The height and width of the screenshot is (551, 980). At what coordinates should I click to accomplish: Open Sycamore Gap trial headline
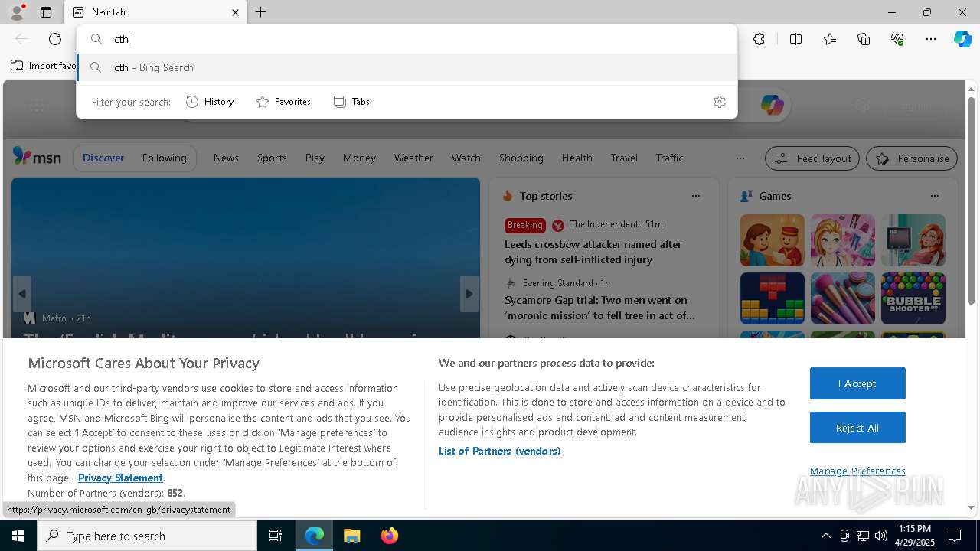click(599, 308)
